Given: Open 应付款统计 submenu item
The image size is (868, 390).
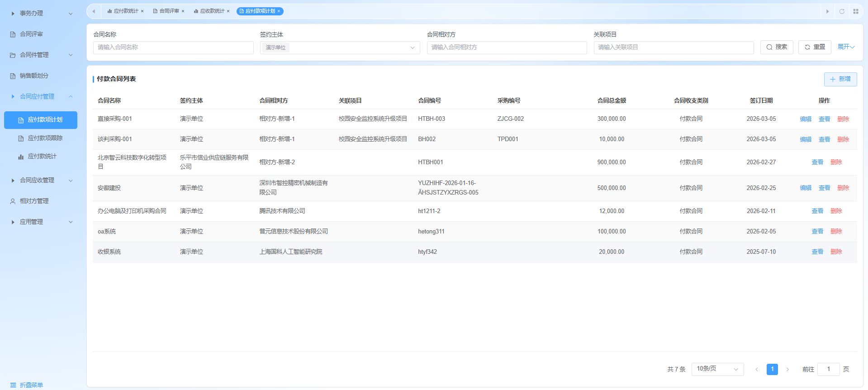Looking at the screenshot, I should pos(41,157).
